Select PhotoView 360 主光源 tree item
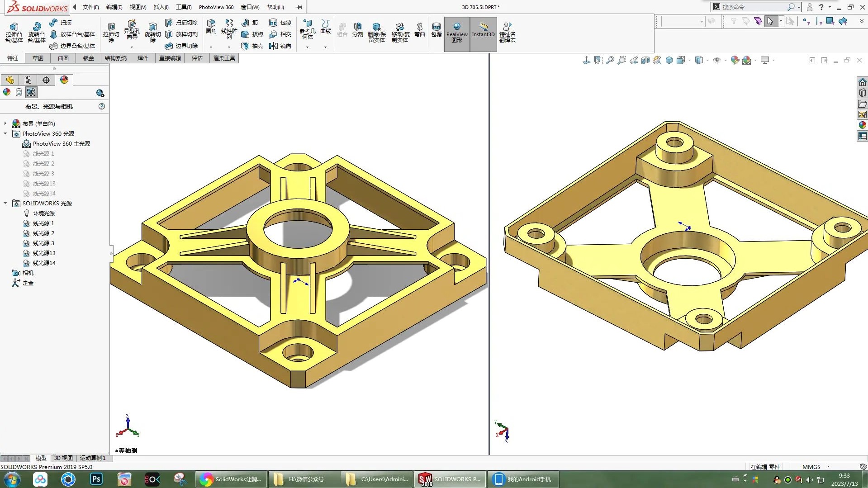This screenshot has height=488, width=868. (56, 143)
